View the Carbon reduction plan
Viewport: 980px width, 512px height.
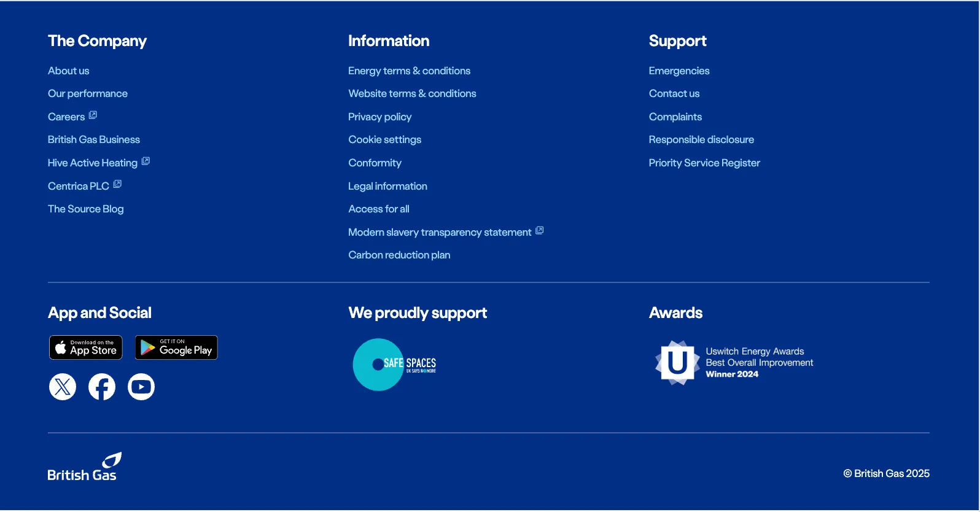click(x=399, y=255)
